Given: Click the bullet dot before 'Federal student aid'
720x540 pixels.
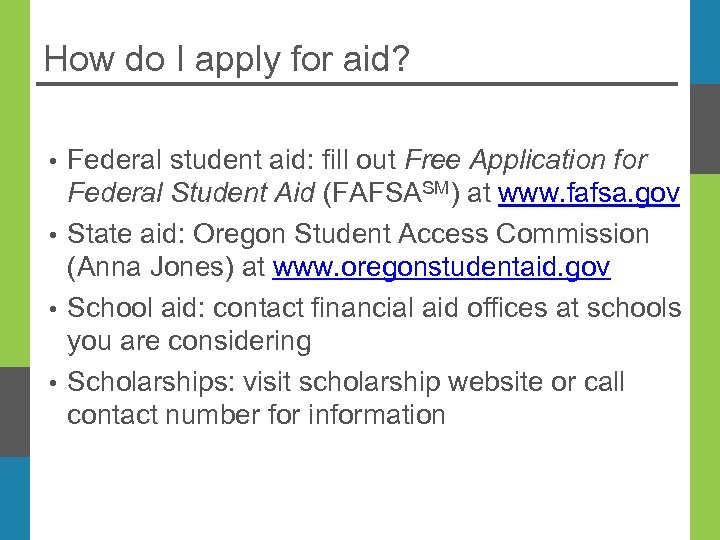Looking at the screenshot, I should pyautogui.click(x=50, y=162).
